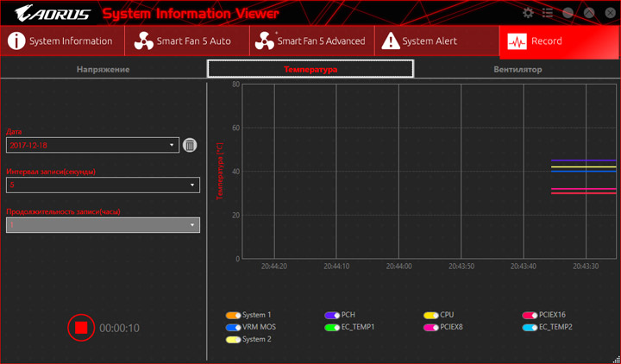Screen dimensions: 621x364
Task: Open the Вентилятор sub-tab
Action: [x=517, y=69]
